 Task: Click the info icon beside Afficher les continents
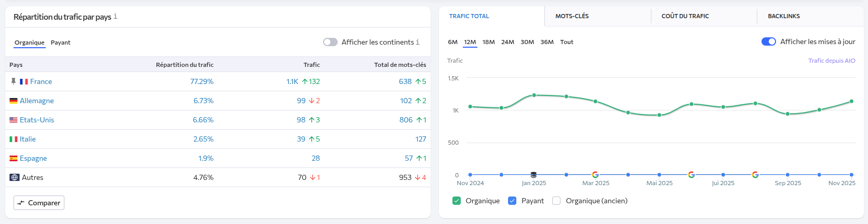coord(418,42)
